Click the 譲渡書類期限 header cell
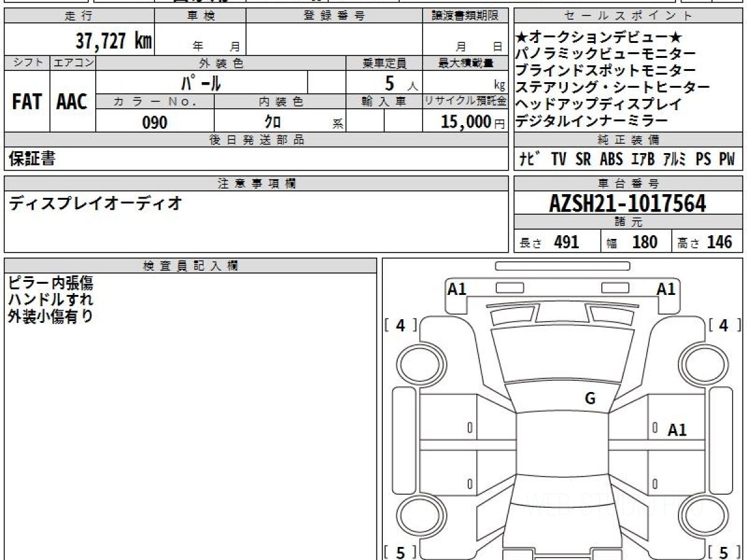The height and width of the screenshot is (560, 747). (465, 16)
